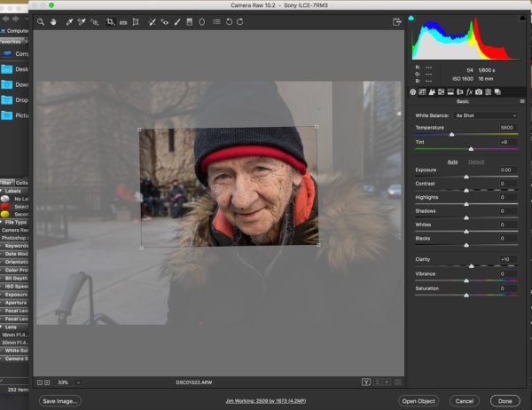Image resolution: width=532 pixels, height=410 pixels.
Task: Activate the Crop tool
Action: point(110,21)
